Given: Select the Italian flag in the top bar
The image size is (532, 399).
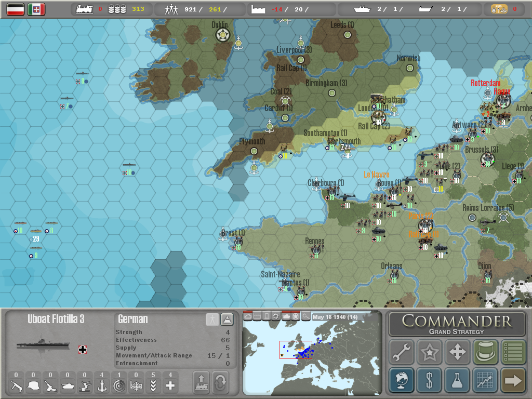Looking at the screenshot, I should [x=36, y=9].
